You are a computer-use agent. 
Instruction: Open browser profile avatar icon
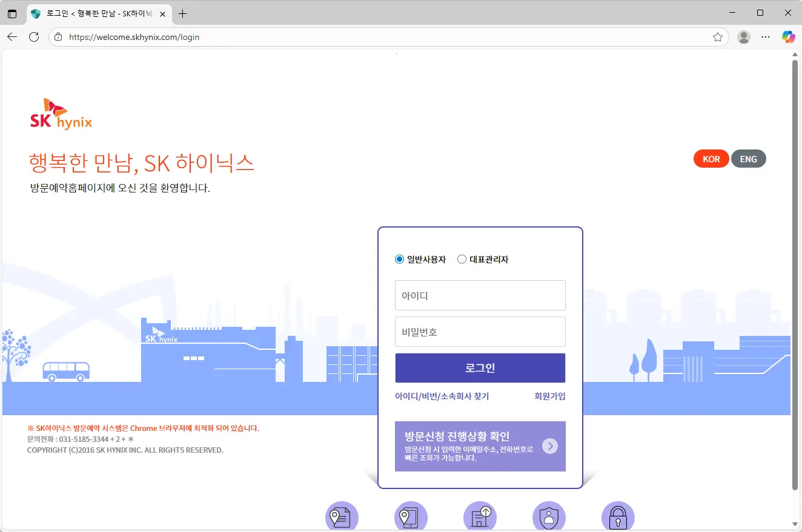click(744, 37)
